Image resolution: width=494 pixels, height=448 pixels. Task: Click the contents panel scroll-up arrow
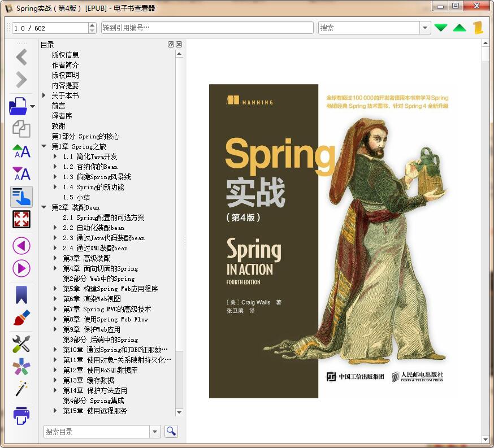179,54
